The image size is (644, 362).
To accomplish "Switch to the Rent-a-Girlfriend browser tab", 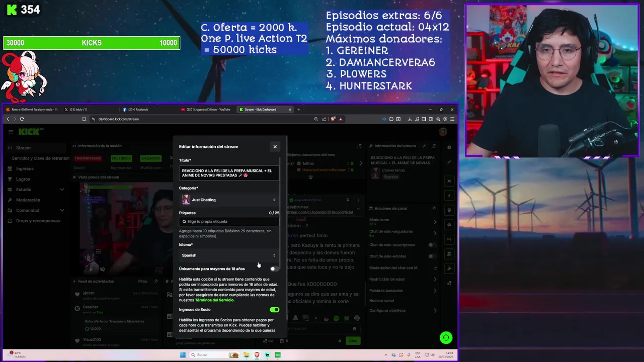I will 32,110.
